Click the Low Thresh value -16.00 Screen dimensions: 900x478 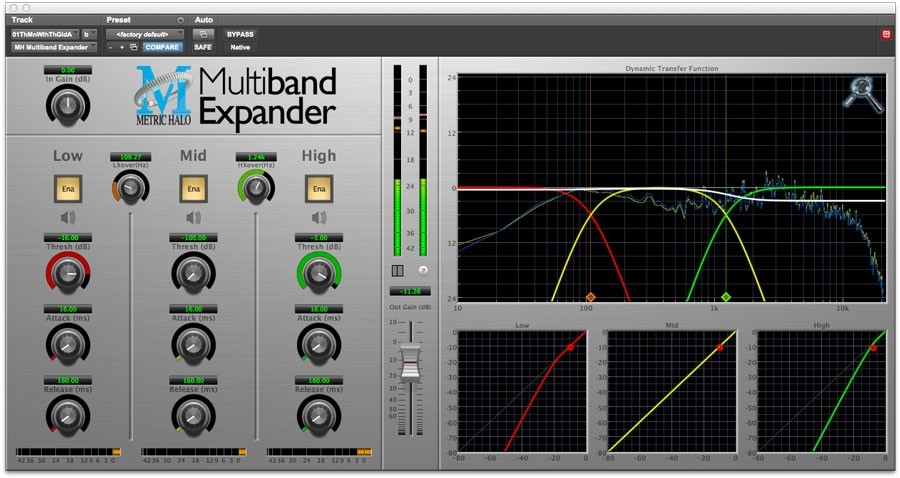tap(68, 238)
